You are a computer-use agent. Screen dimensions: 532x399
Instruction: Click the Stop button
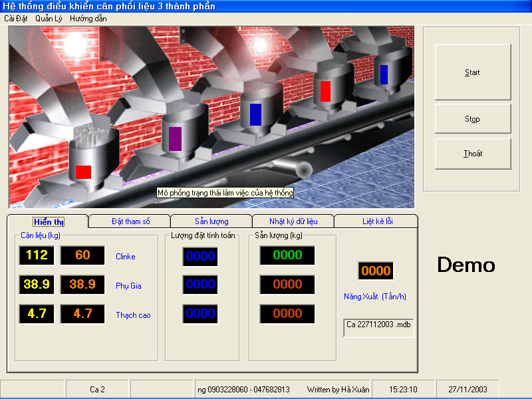(472, 119)
